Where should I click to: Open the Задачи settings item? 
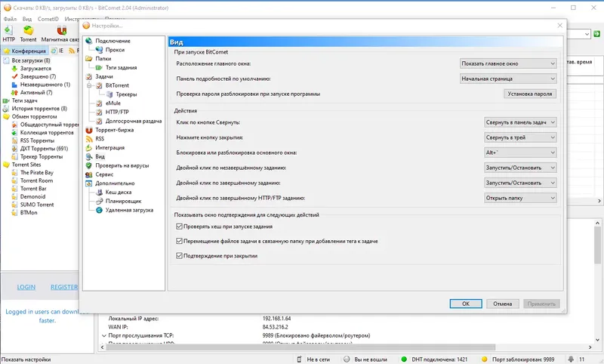click(x=104, y=77)
